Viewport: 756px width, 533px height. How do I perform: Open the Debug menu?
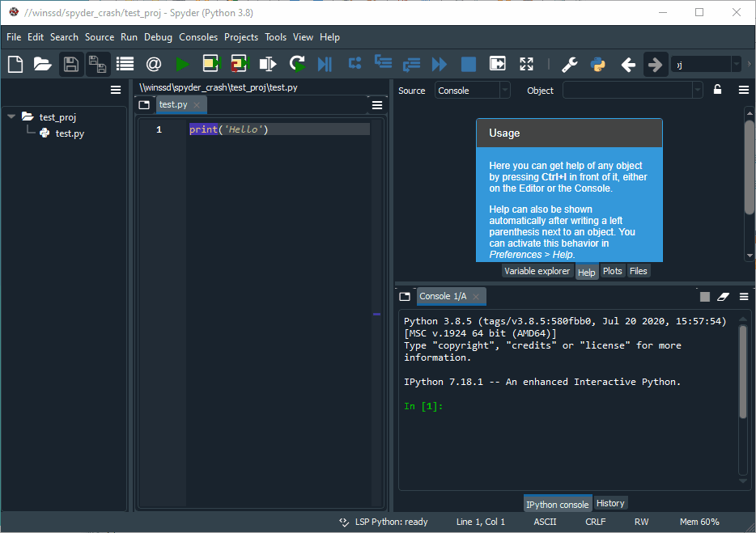(158, 37)
